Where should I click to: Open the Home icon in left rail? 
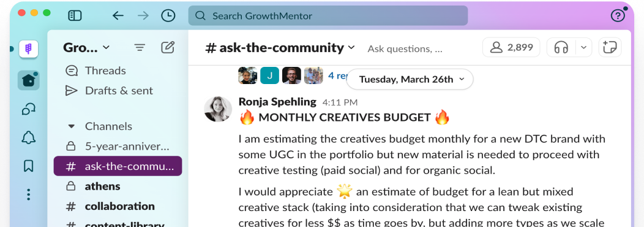click(x=28, y=80)
